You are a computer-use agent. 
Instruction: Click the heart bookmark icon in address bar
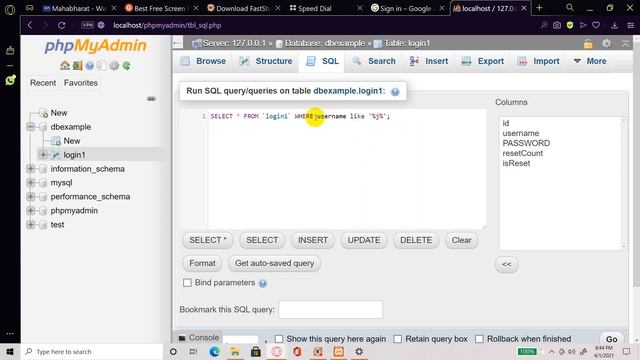click(596, 25)
